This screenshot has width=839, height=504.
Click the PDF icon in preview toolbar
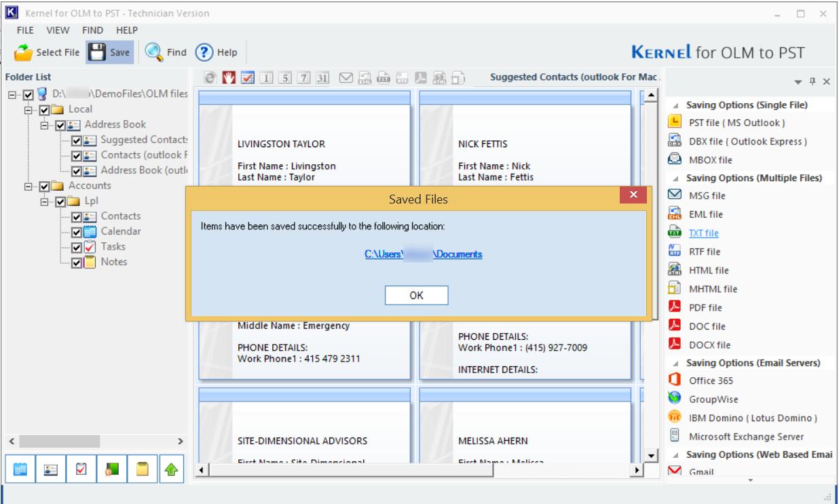point(421,78)
